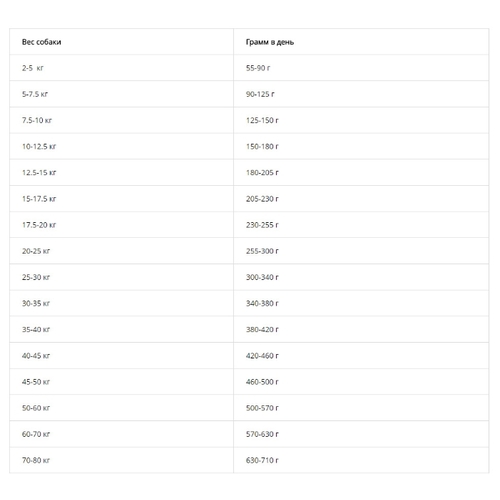Select the '50-60 кг' weight cell

pyautogui.click(x=36, y=408)
